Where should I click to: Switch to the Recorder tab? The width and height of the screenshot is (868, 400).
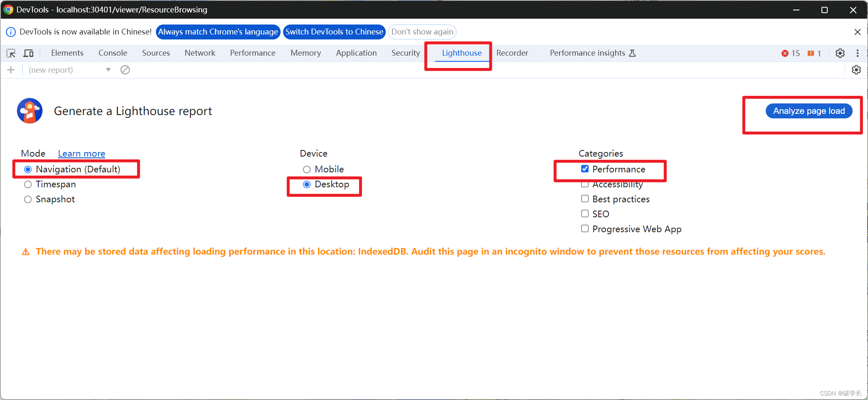tap(512, 53)
